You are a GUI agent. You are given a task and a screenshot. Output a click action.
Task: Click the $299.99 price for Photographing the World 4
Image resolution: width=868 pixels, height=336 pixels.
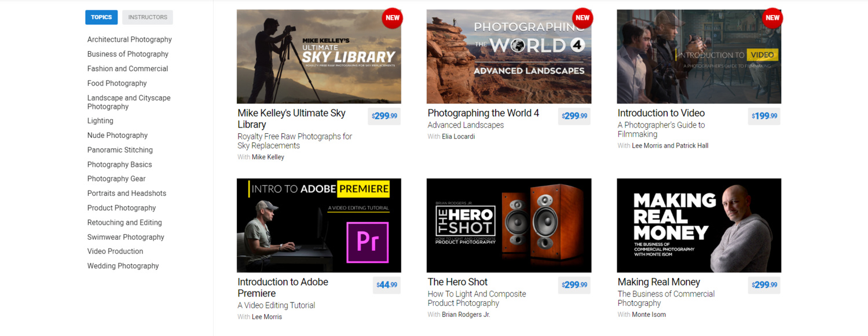574,116
